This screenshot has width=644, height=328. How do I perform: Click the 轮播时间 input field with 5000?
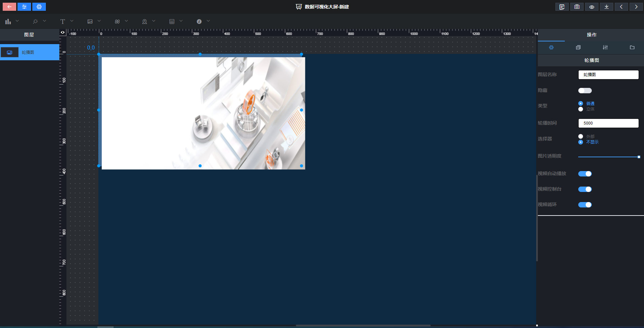(x=609, y=123)
